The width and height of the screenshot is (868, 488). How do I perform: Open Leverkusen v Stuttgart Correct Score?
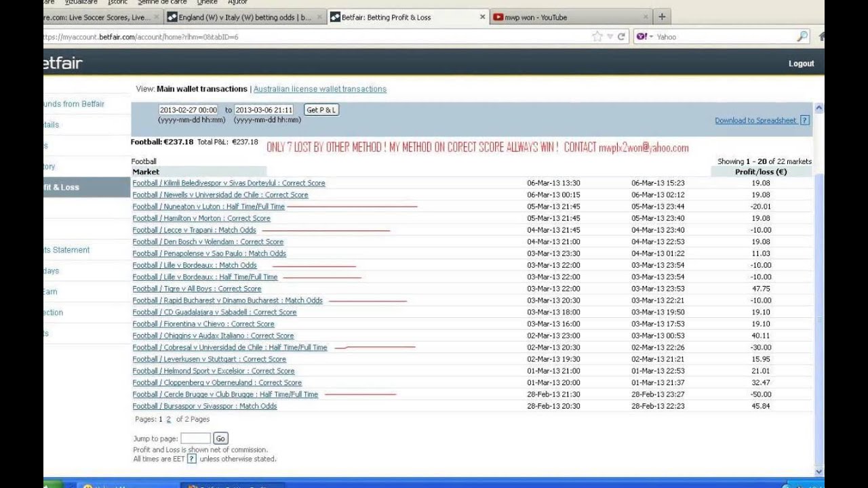210,359
